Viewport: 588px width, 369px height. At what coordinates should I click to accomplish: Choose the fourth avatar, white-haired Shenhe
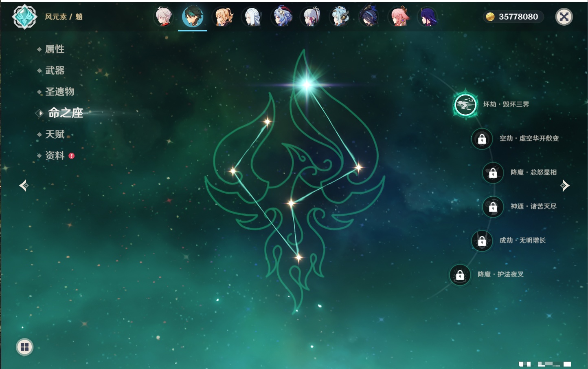pyautogui.click(x=252, y=17)
